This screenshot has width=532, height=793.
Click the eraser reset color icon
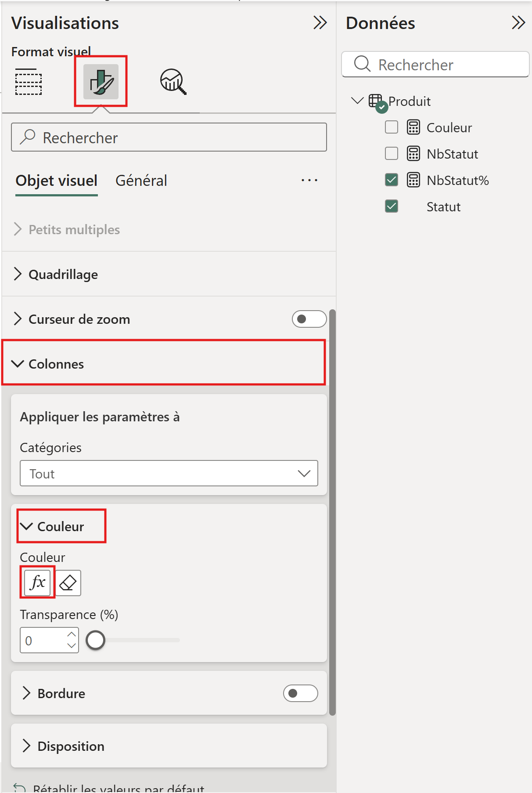(x=68, y=583)
